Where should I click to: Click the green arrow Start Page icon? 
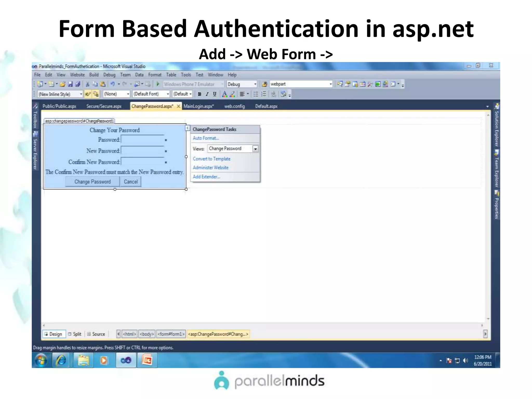coord(378,84)
